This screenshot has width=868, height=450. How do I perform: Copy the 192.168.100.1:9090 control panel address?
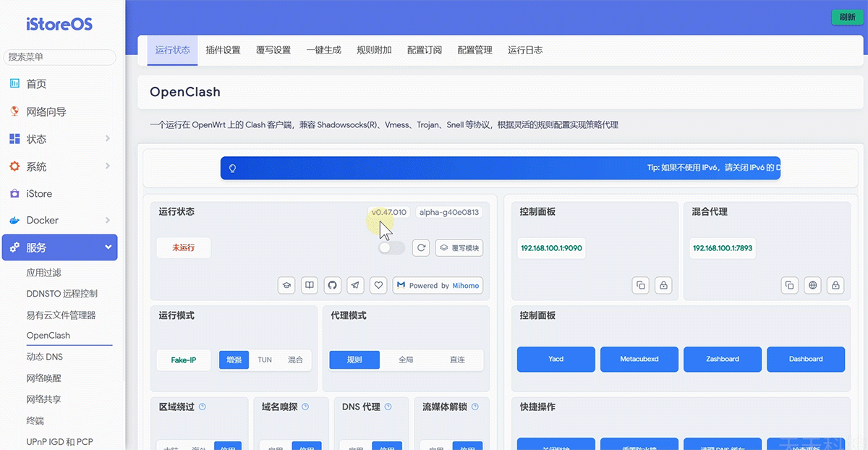[x=640, y=285]
